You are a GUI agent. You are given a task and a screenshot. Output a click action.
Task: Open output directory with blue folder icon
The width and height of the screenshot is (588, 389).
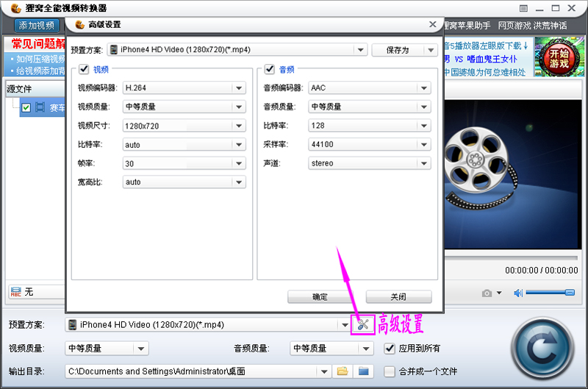363,371
